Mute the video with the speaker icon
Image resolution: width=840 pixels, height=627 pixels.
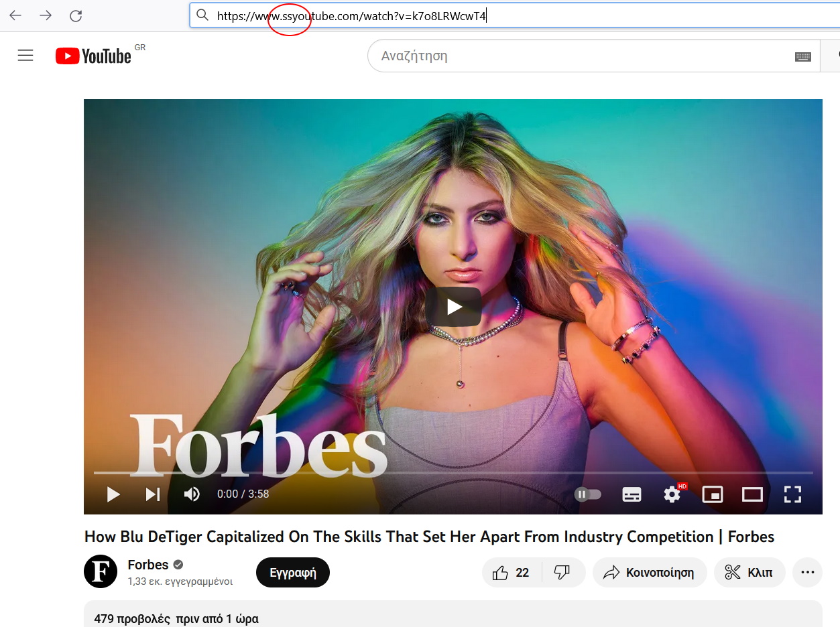tap(192, 494)
